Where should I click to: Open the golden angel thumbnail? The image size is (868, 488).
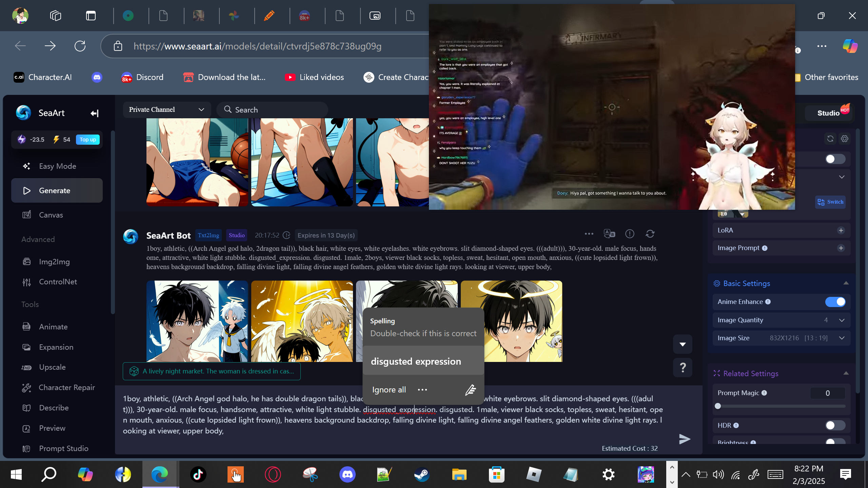(302, 321)
